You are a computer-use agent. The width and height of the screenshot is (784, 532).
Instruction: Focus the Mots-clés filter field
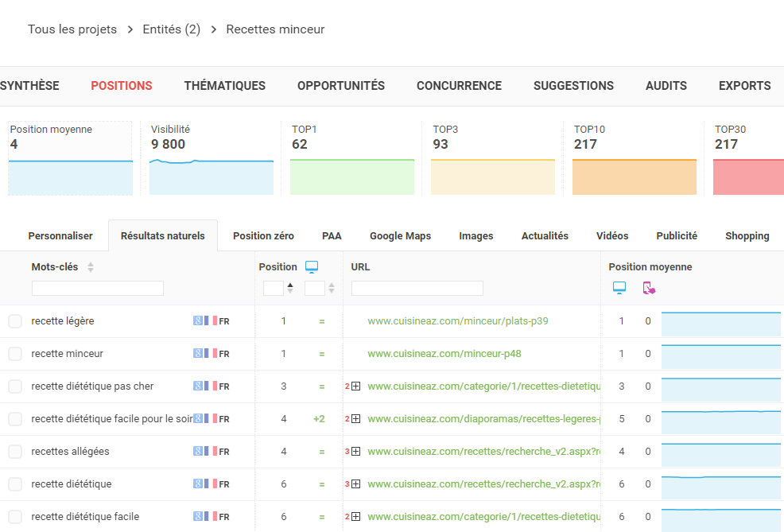[x=98, y=288]
